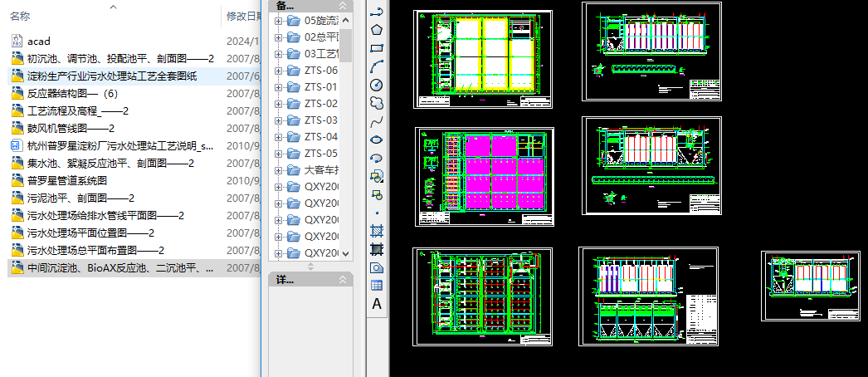
Task: Select file 污泥池平、剖面图——2
Action: (80, 198)
